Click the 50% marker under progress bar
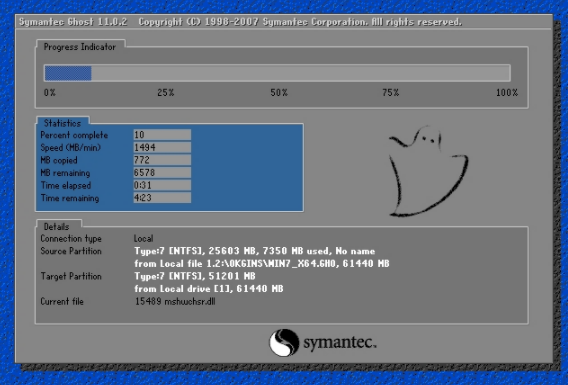Viewport: 568px width, 385px height. coord(279,93)
